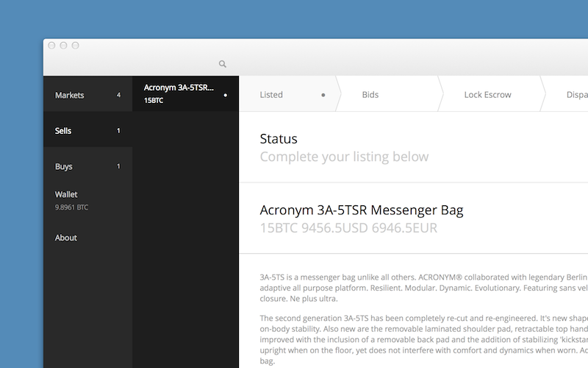Click the Listed step tab

pos(288,95)
